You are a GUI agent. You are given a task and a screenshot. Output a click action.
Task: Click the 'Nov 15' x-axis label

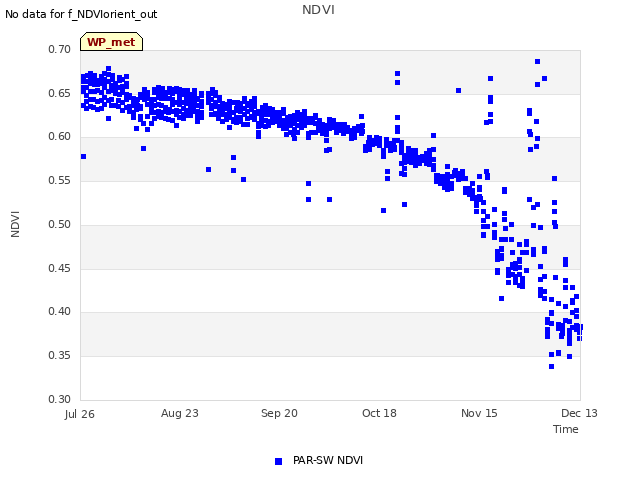[x=479, y=413]
